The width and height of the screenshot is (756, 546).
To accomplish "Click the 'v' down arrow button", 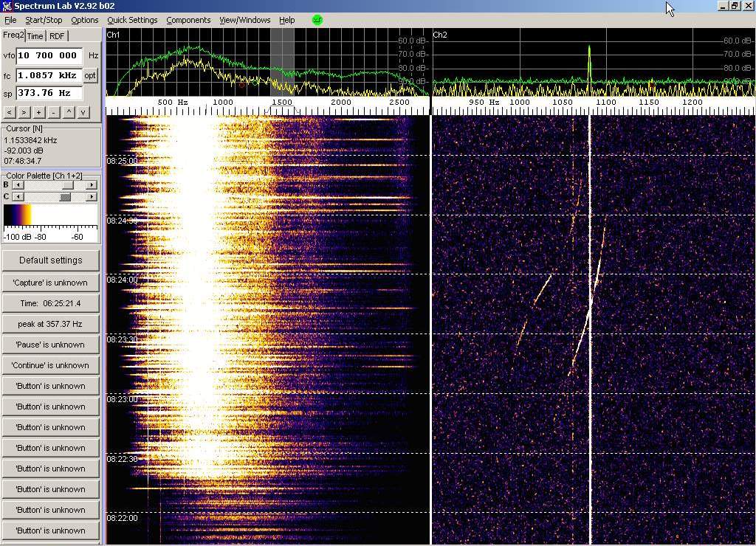I will pos(83,112).
